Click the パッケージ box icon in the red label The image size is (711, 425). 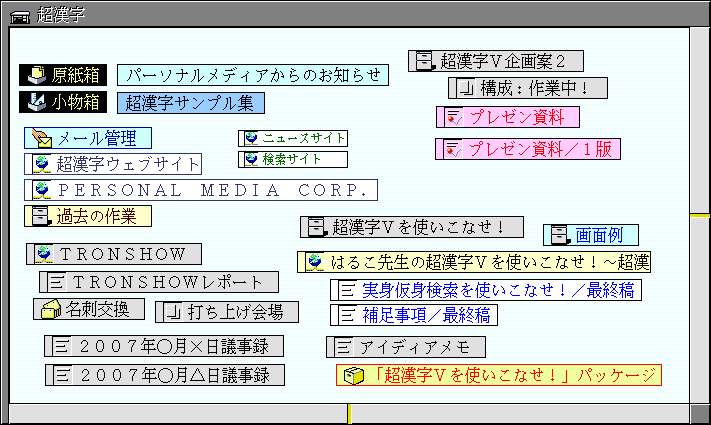click(352, 375)
